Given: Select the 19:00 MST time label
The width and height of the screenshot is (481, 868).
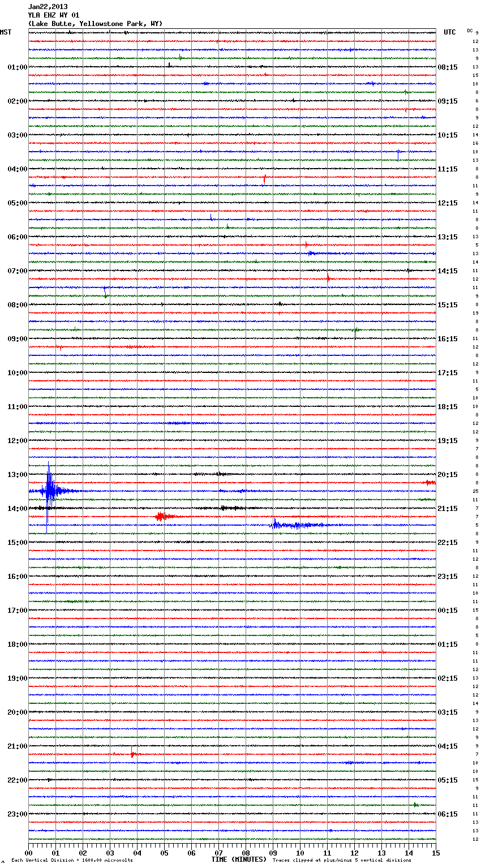Looking at the screenshot, I should [x=18, y=678].
